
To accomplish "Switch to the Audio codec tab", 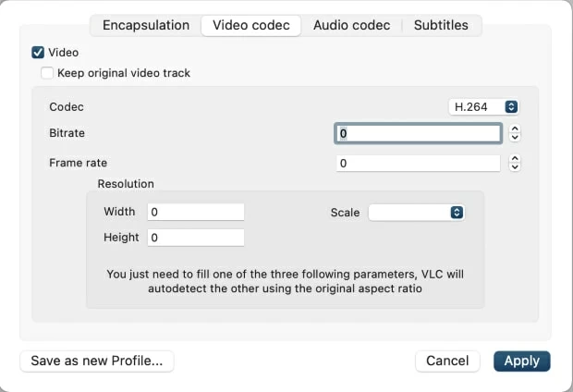I will click(351, 25).
